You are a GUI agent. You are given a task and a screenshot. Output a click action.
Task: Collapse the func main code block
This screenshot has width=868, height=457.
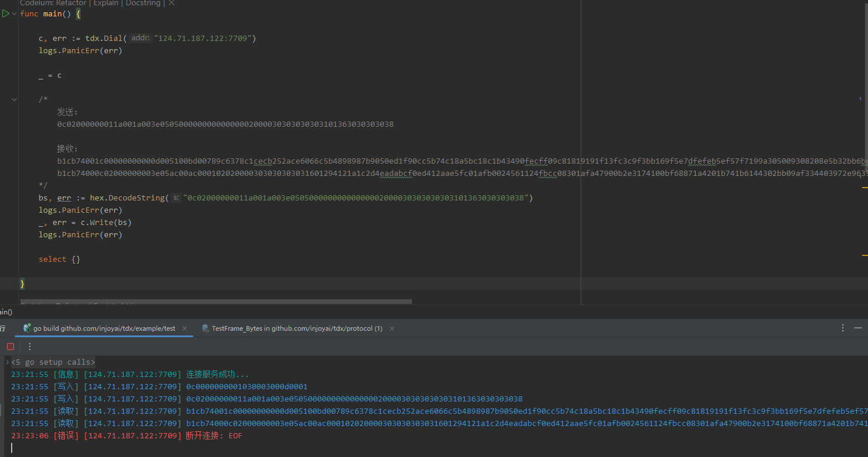15,13
